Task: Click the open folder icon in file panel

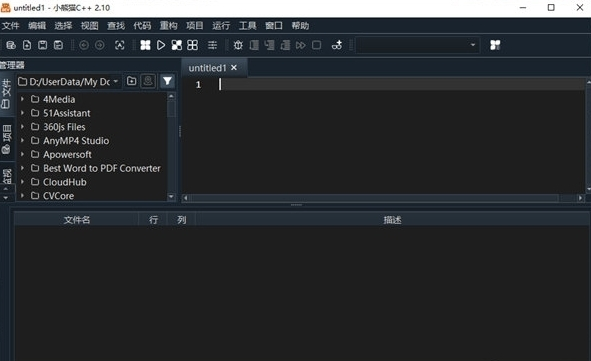Action: click(x=132, y=81)
